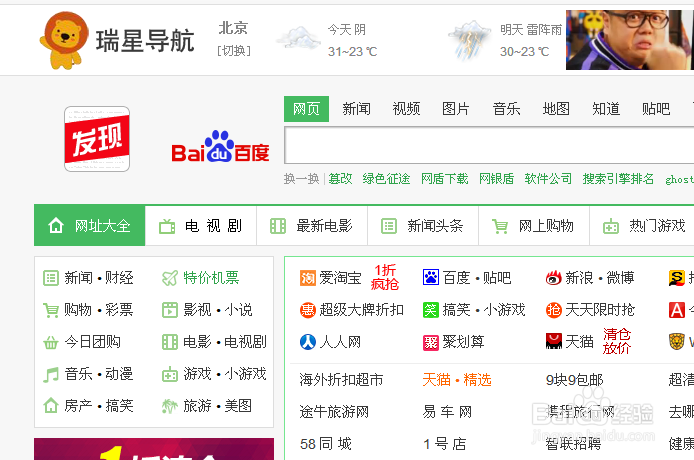Click the music note icon beside 音乐·动漫

[51, 375]
